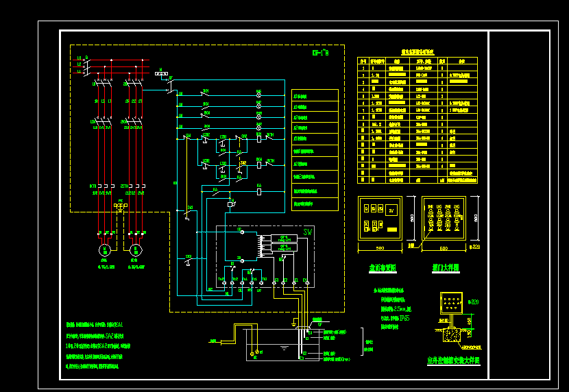
Task: Click the L3 phase line label
Action: [79, 58]
